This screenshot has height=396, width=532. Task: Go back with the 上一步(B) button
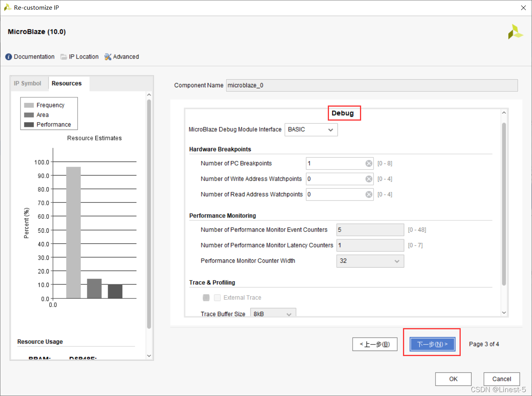pos(375,344)
